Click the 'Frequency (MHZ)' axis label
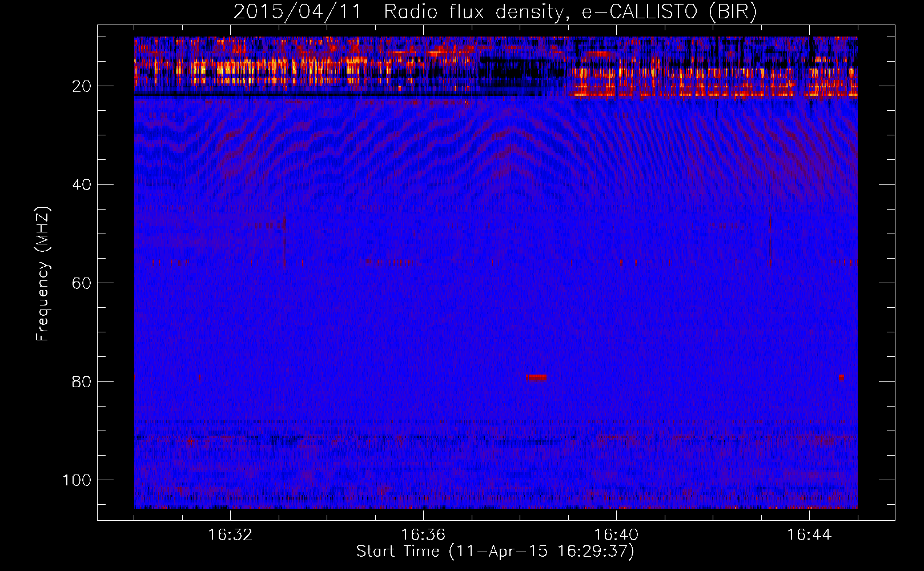Screen dimensions: 924x571 (43, 273)
